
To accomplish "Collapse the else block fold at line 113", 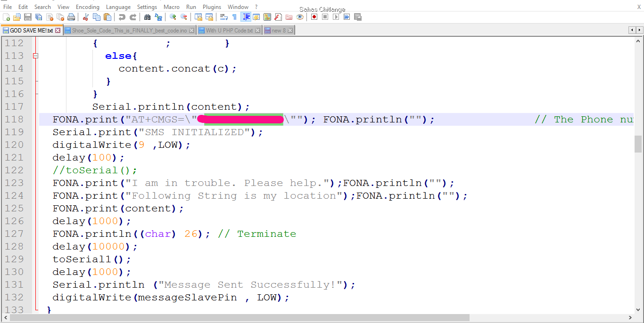I will pyautogui.click(x=35, y=56).
